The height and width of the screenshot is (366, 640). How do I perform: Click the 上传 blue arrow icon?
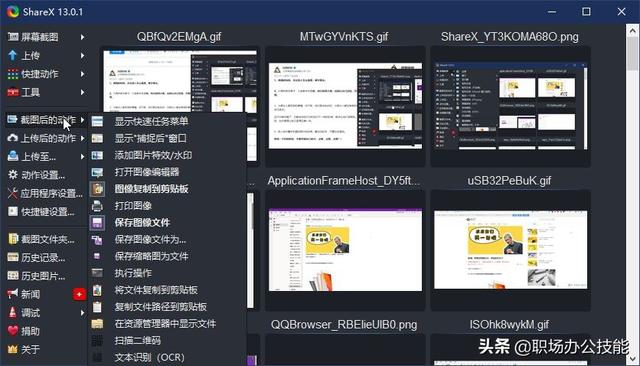tap(13, 55)
